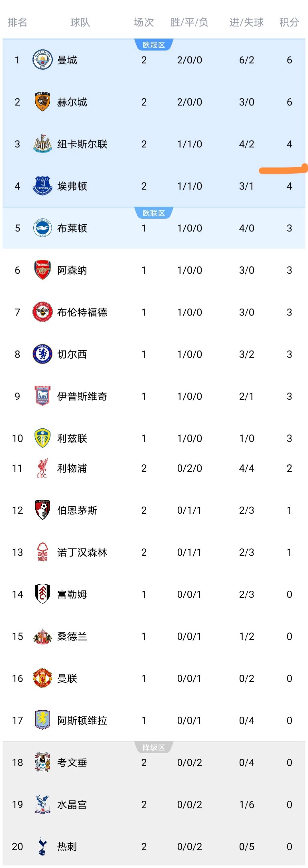Tap the Leeds United badge
Viewport: 308px width, 868px height.
(x=42, y=438)
